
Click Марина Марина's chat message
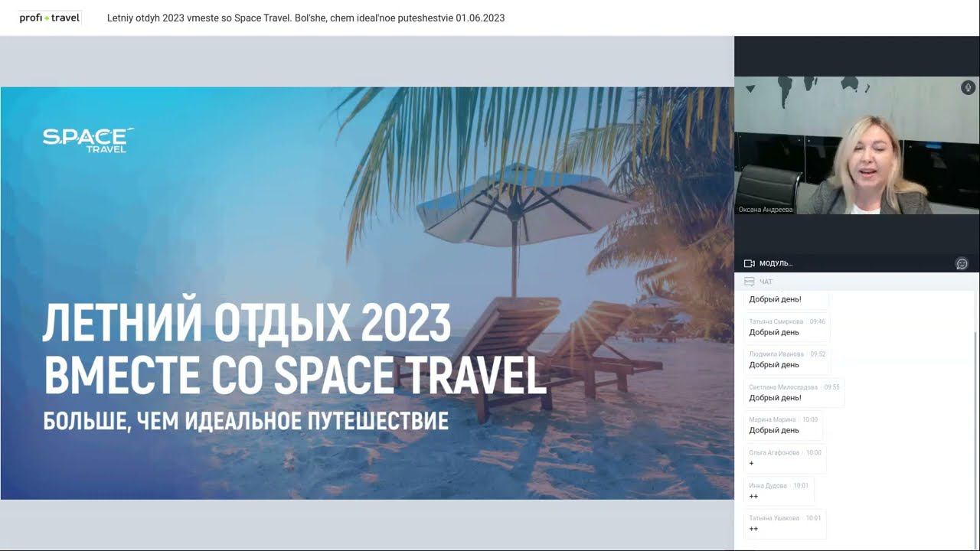click(x=783, y=425)
